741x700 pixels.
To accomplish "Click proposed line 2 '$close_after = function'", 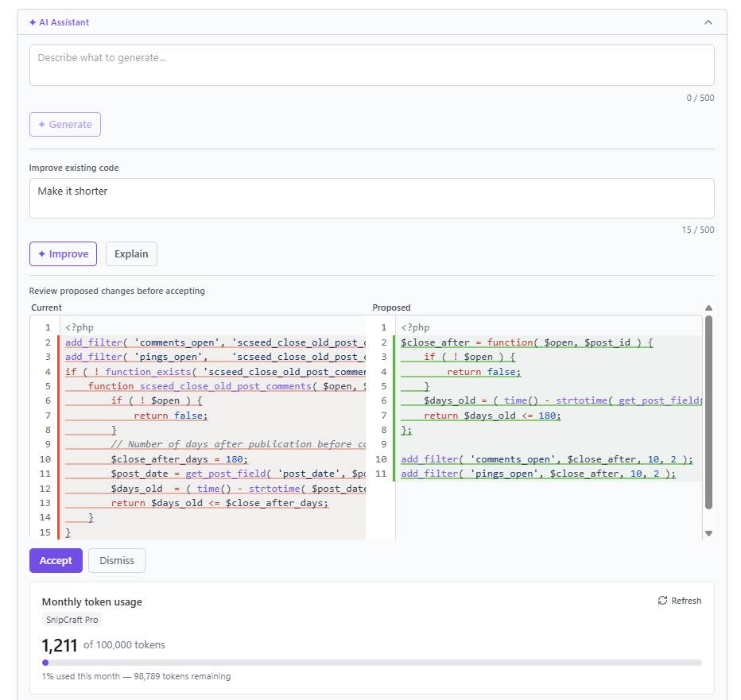I will pyautogui.click(x=527, y=342).
